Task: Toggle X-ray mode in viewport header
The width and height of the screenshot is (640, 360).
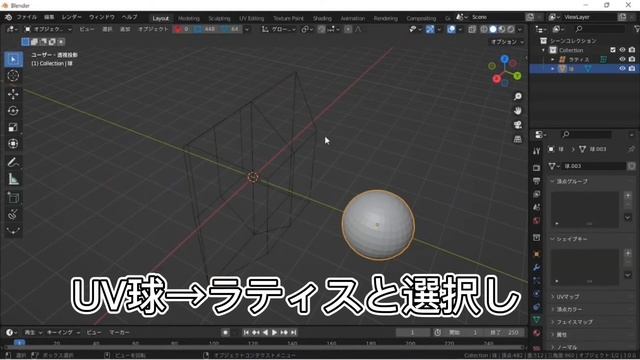Action: click(472, 29)
